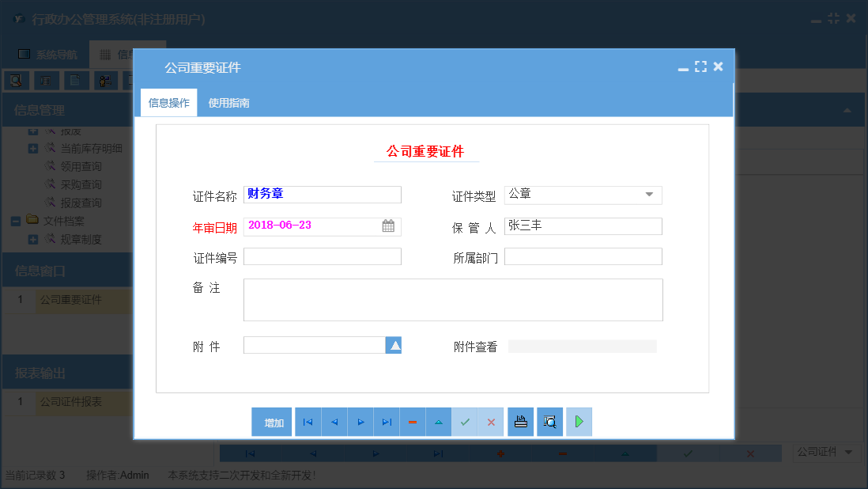The image size is (868, 489).
Task: Click inside the 证件编号 input field
Action: click(322, 256)
